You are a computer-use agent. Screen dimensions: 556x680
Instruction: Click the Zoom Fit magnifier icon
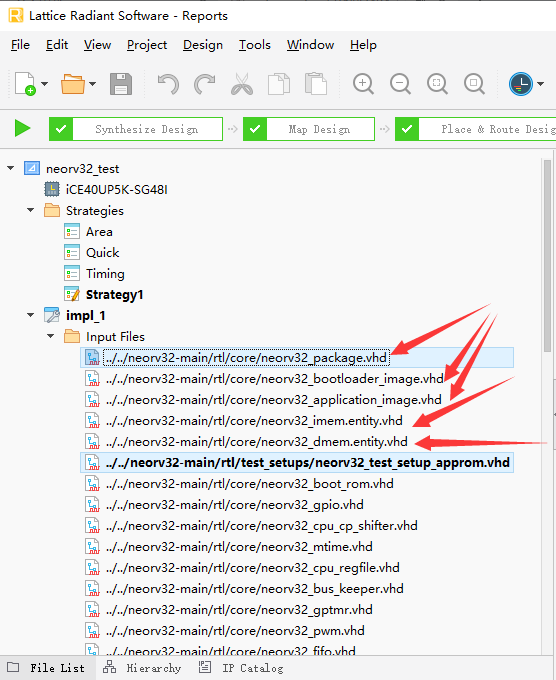pyautogui.click(x=437, y=84)
